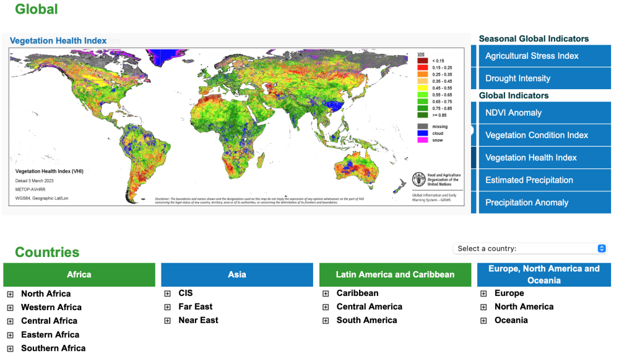This screenshot has height=364, width=619.
Task: Expand the Oceania subregion entry
Action: pyautogui.click(x=483, y=320)
